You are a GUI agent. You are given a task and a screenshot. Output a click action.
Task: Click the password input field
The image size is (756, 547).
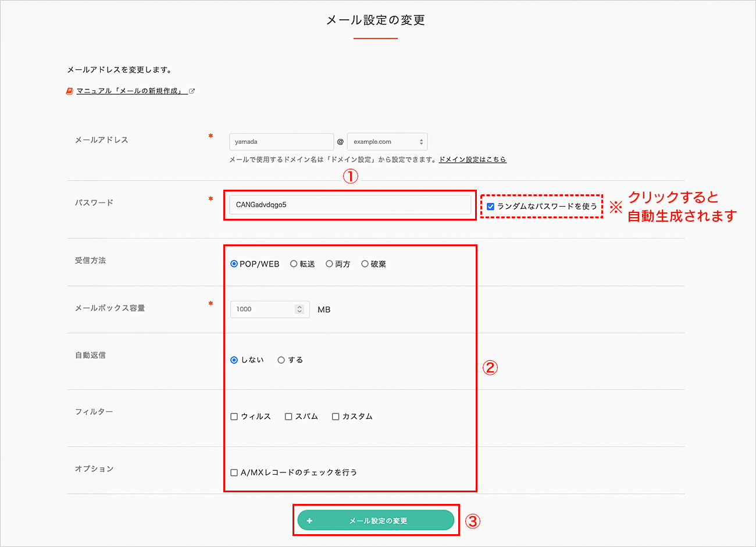click(351, 205)
